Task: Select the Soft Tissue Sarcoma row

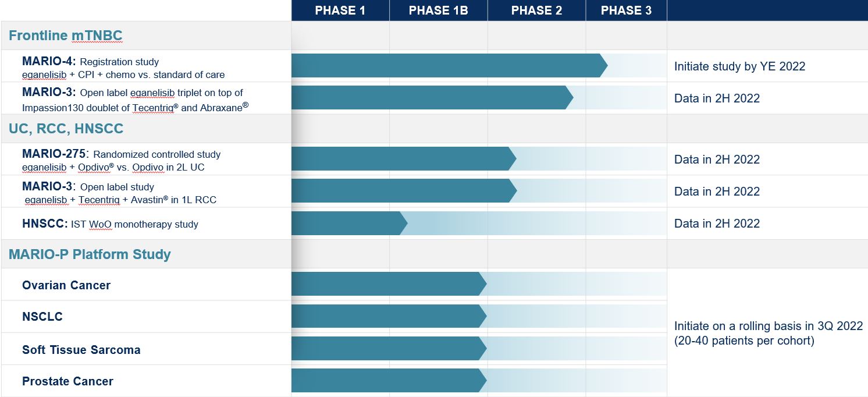Action: point(81,350)
